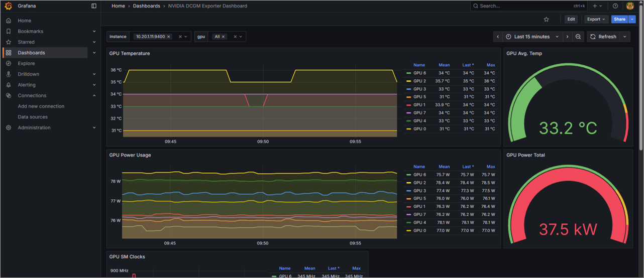Remove the 10.20.1.11:9400 instance filter chip
This screenshot has height=278, width=644.
(169, 37)
